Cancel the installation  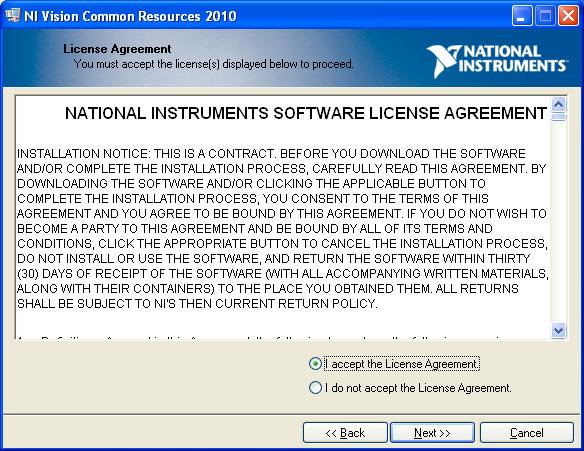pos(527,433)
